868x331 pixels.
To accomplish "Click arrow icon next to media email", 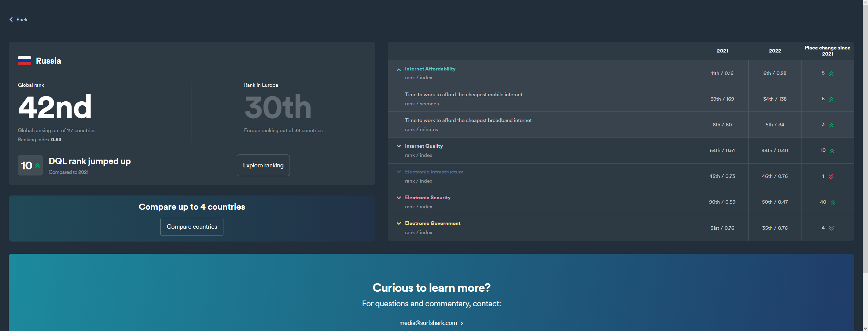I will pyautogui.click(x=462, y=323).
